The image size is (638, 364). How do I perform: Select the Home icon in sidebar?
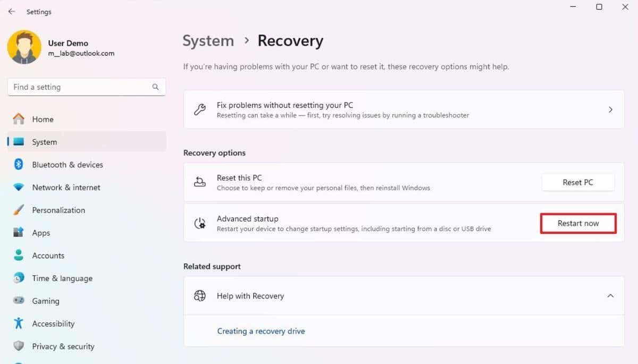(x=19, y=119)
